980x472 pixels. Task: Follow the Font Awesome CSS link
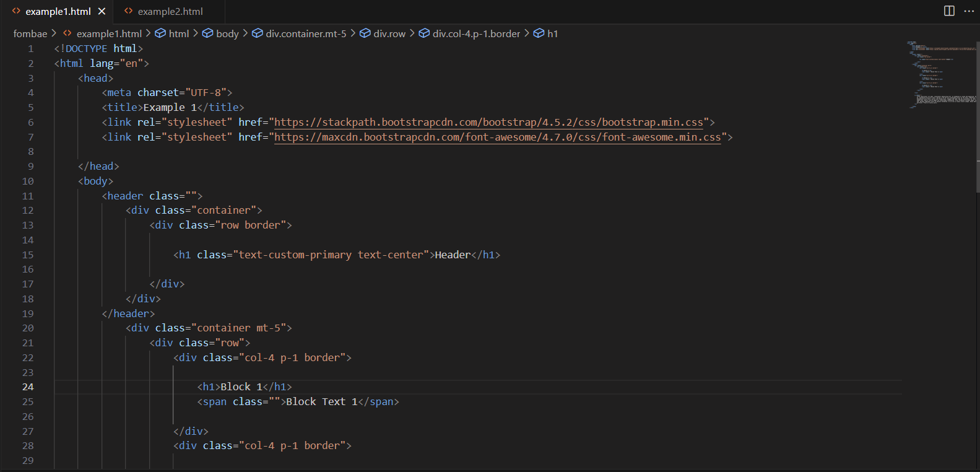click(x=497, y=137)
